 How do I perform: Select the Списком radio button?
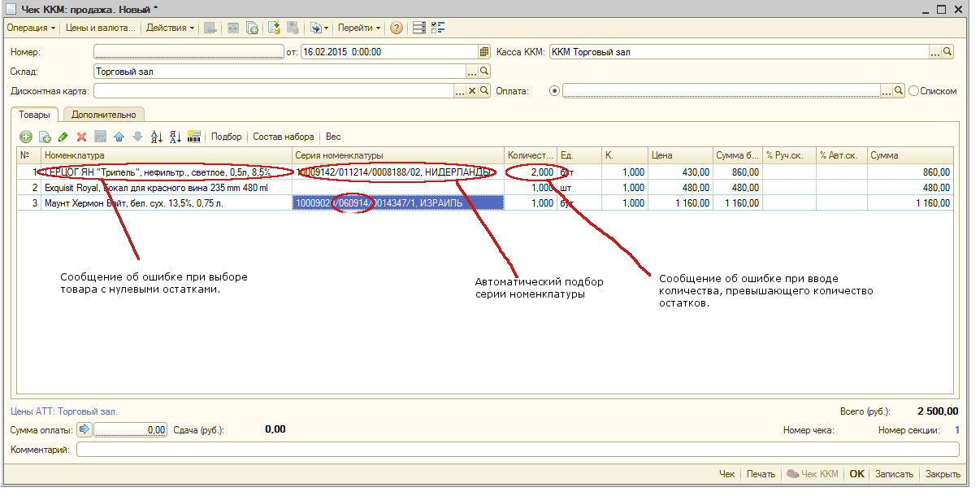pyautogui.click(x=913, y=91)
